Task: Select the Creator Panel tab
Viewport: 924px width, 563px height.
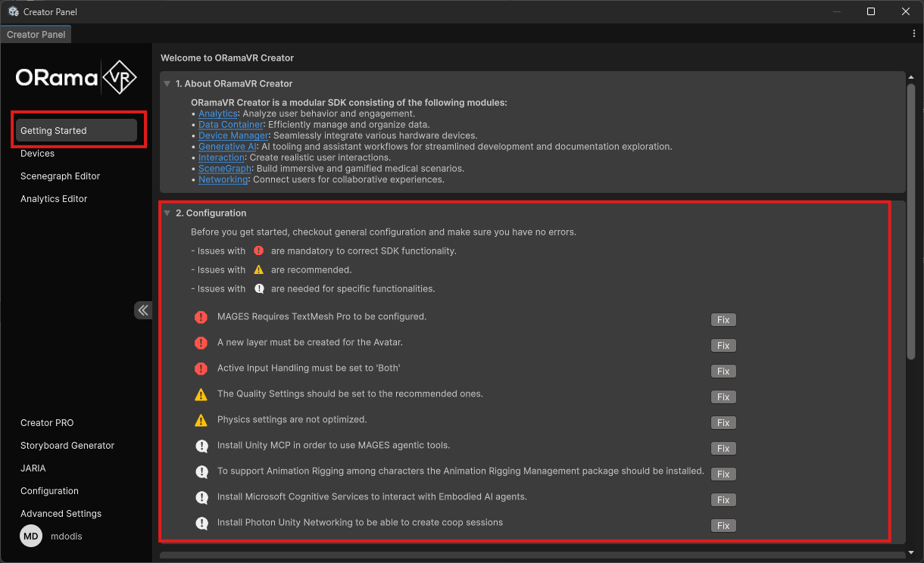Action: (x=36, y=35)
